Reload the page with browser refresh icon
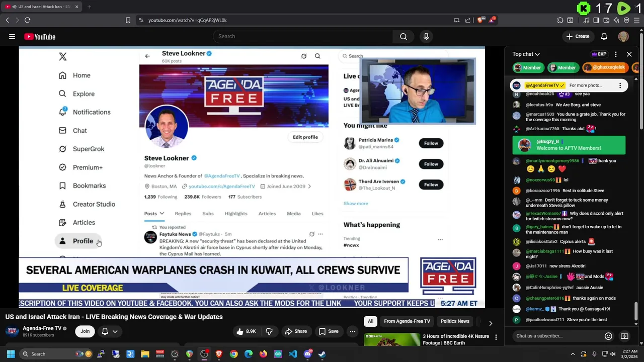The height and width of the screenshot is (362, 644). tap(27, 20)
